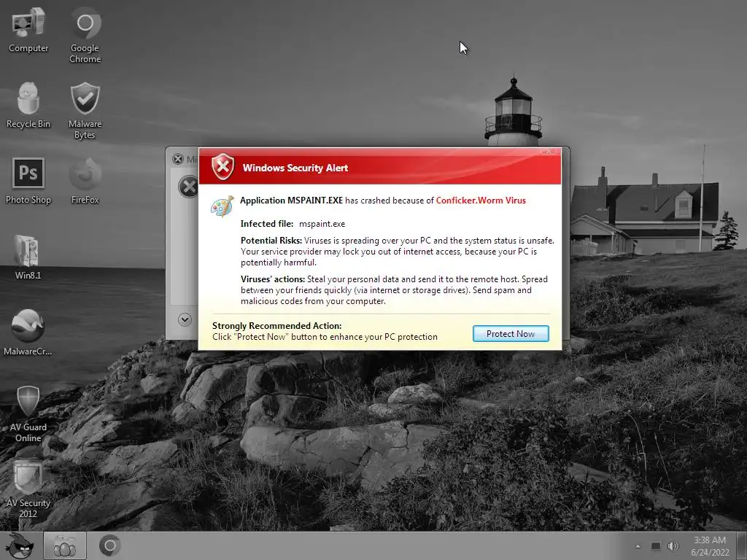Click the Strongly Recommended Action heading

[276, 326]
